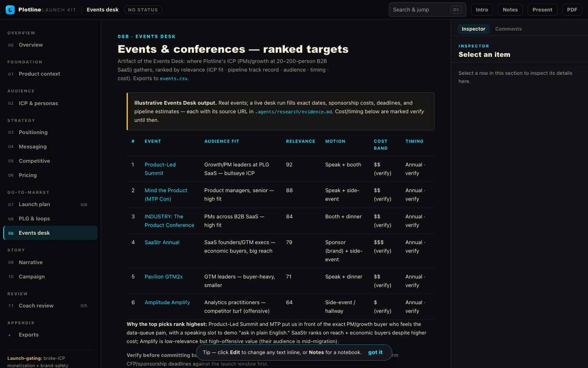The width and height of the screenshot is (588, 368).
Task: Click 'Select an item' inspector heading
Action: tap(484, 54)
